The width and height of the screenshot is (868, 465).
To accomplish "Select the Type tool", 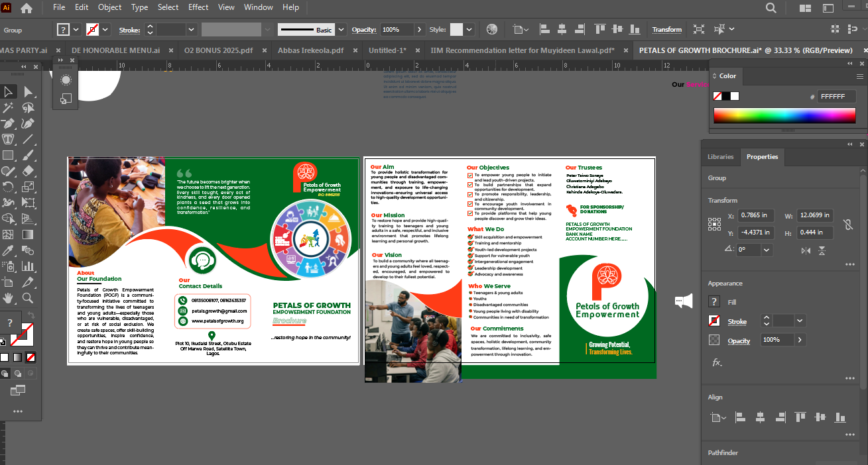I will 9,139.
